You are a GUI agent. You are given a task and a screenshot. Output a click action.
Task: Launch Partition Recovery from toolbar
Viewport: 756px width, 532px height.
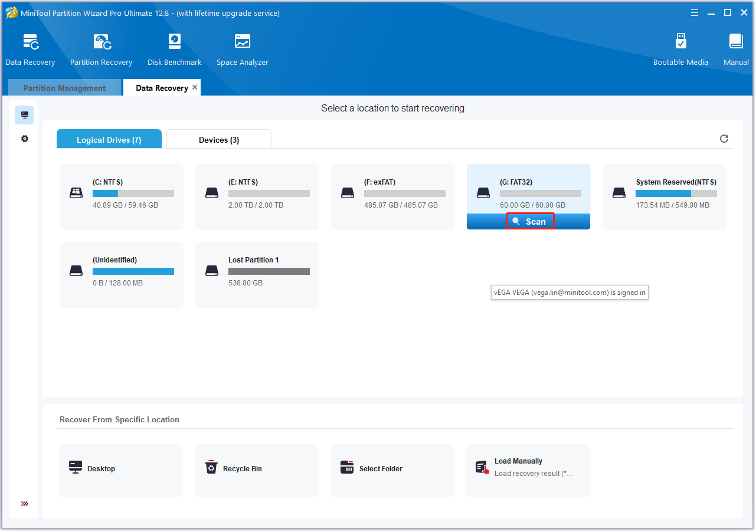coord(101,50)
